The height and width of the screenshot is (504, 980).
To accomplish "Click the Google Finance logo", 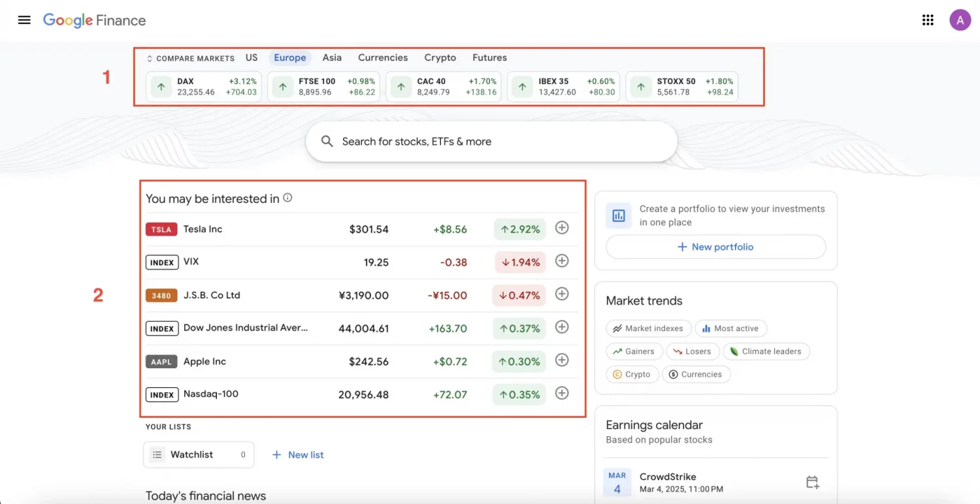I will pyautogui.click(x=94, y=20).
